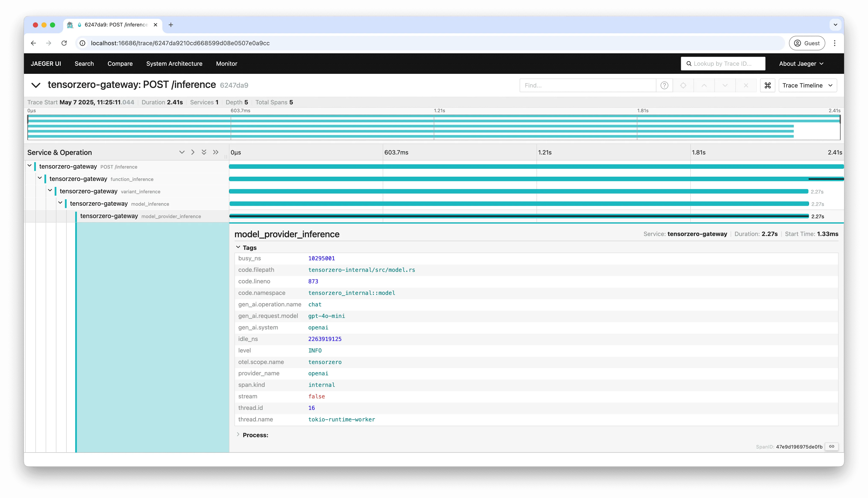Open the Trace Timeline view dropdown
This screenshot has height=498, width=868.
pyautogui.click(x=807, y=86)
